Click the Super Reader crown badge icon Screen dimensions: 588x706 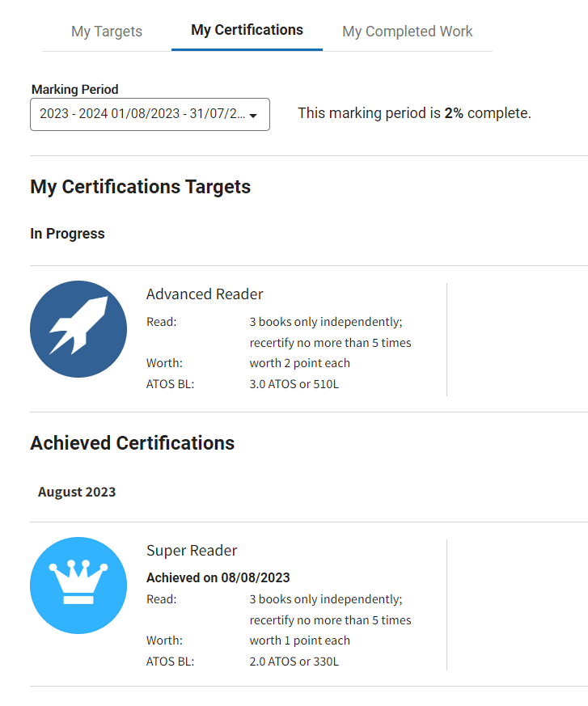click(x=78, y=586)
